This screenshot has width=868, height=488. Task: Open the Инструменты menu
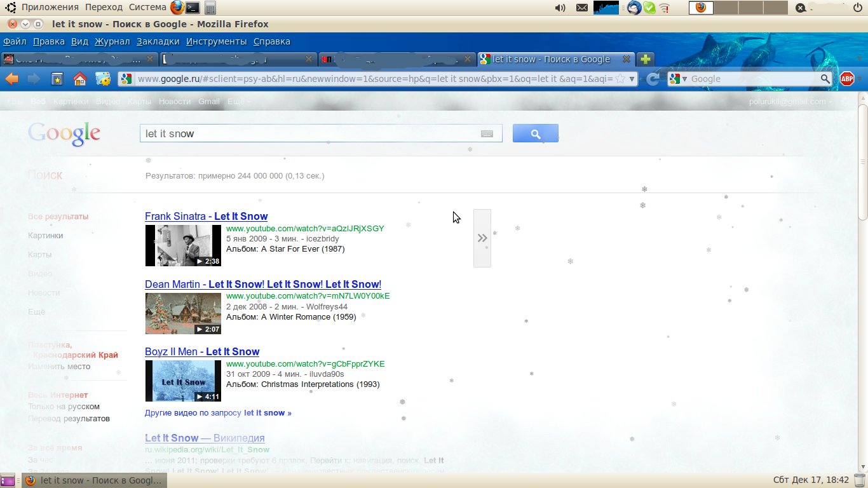tap(217, 41)
